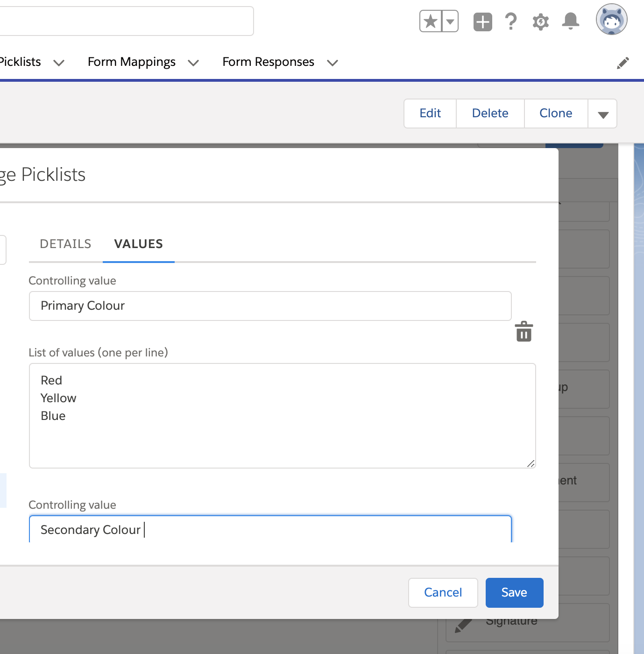This screenshot has height=654, width=644.
Task: Select the VALUES tab highlight indicator
Action: (138, 261)
